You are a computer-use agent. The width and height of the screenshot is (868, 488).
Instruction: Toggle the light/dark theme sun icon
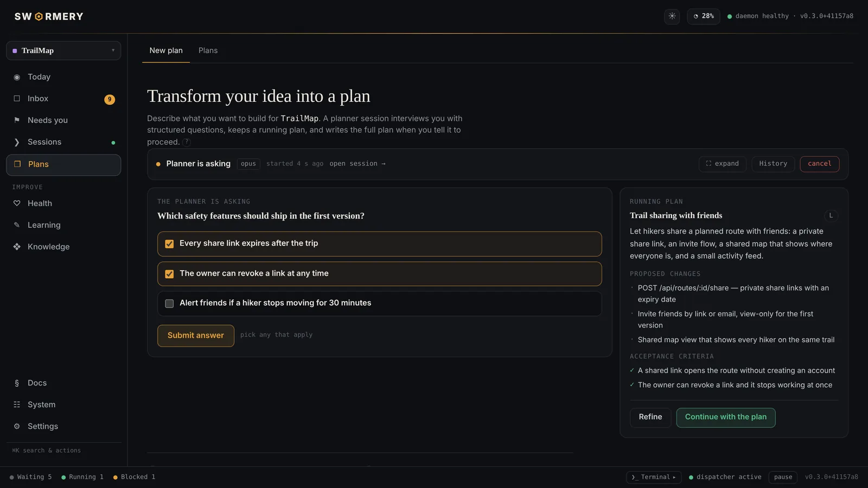point(672,16)
